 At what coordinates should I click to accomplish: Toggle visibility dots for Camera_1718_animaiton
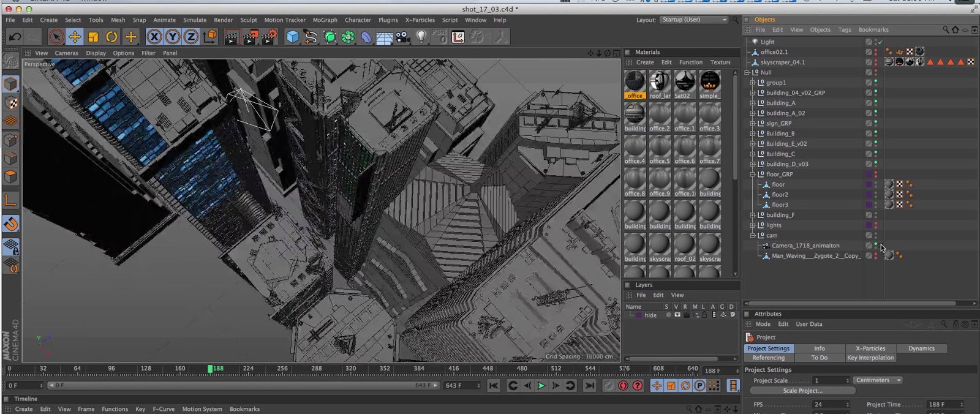point(876,246)
